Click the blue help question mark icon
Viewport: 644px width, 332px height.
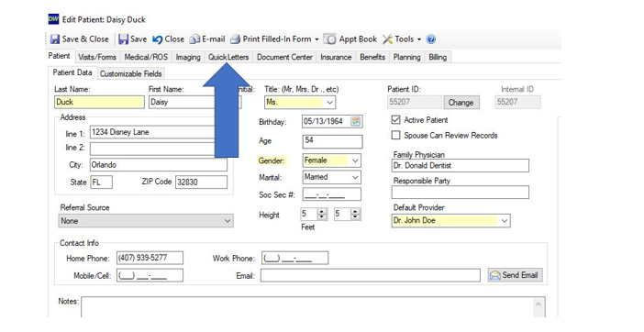tap(431, 39)
